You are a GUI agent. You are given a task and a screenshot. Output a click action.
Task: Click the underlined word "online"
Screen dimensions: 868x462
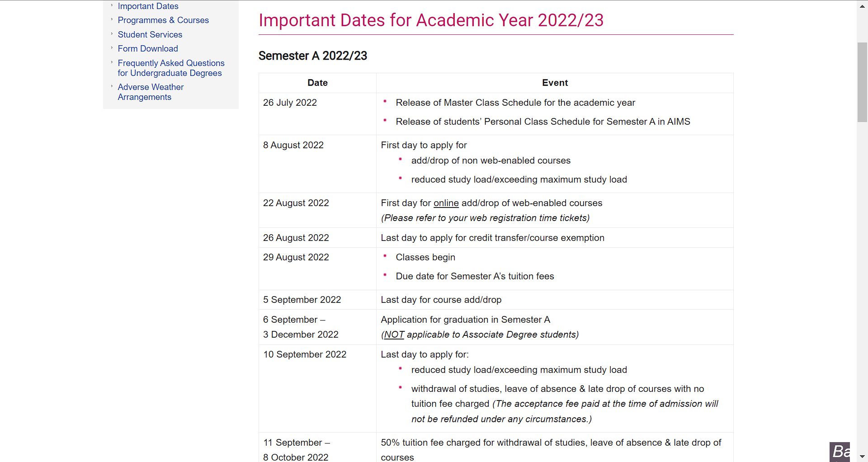pos(446,203)
